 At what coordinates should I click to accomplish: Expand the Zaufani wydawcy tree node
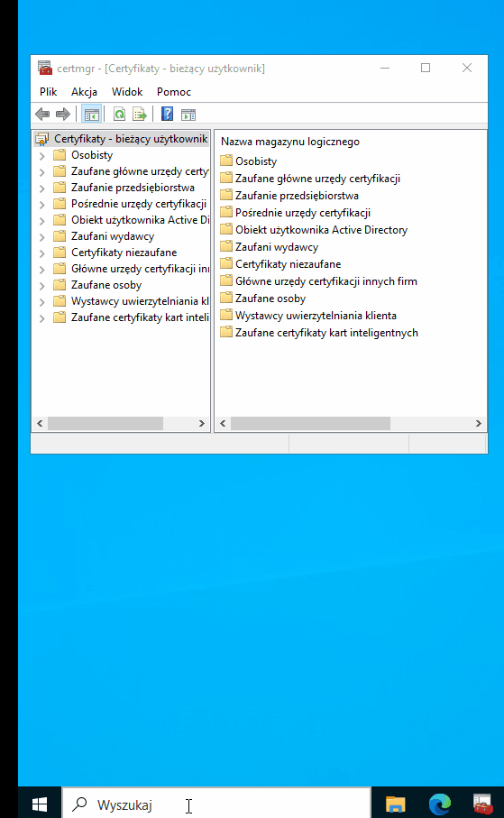42,237
